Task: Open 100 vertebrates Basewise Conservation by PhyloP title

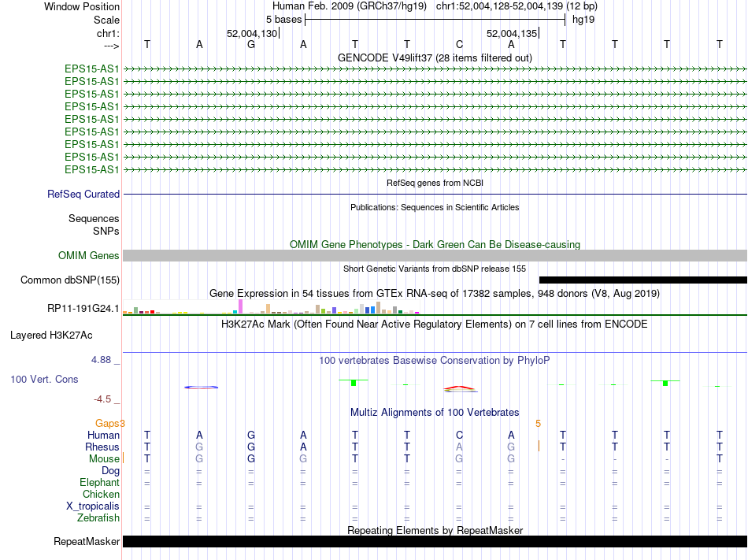Action: click(x=435, y=360)
